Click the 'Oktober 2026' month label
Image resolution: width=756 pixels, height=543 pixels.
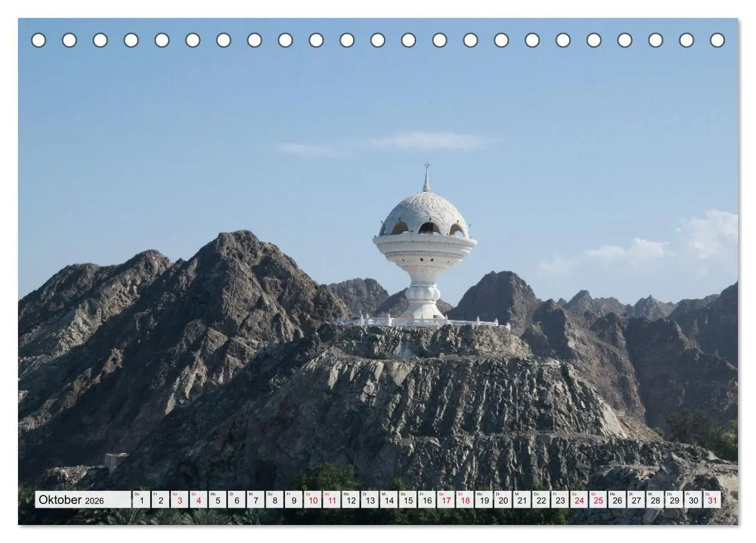click(71, 500)
